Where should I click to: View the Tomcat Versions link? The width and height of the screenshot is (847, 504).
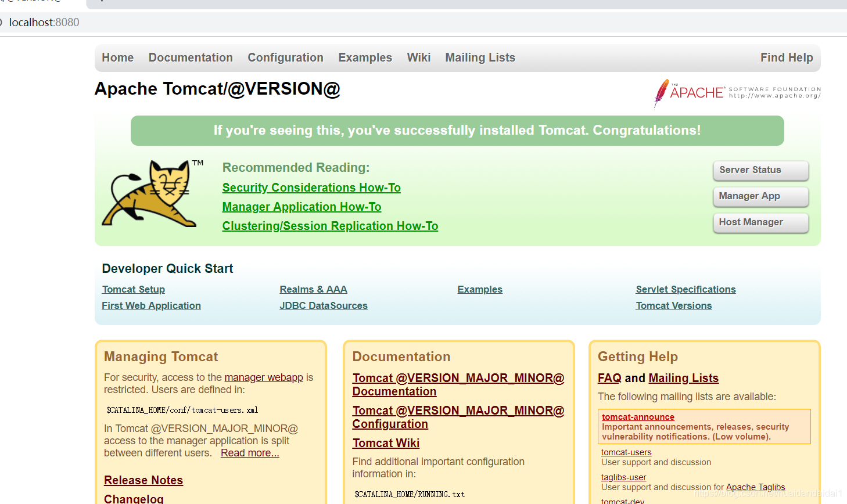click(673, 305)
